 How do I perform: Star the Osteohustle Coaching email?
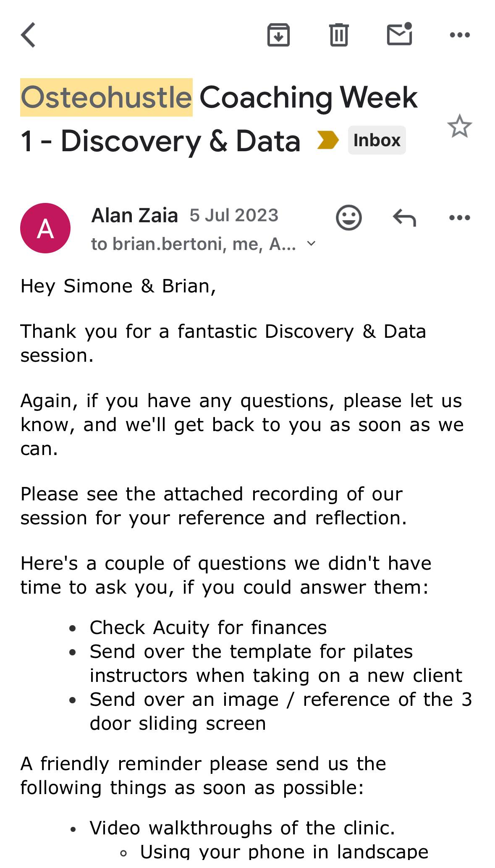click(460, 126)
